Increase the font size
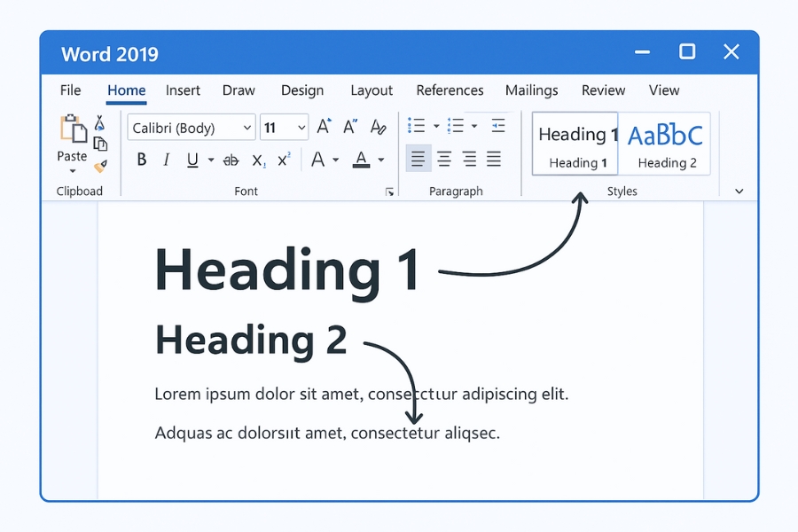The image size is (798, 532). (323, 127)
